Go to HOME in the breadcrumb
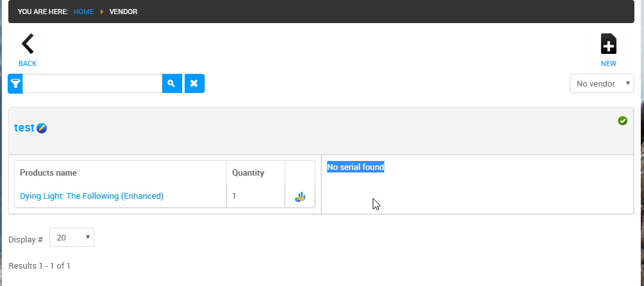 pyautogui.click(x=84, y=12)
